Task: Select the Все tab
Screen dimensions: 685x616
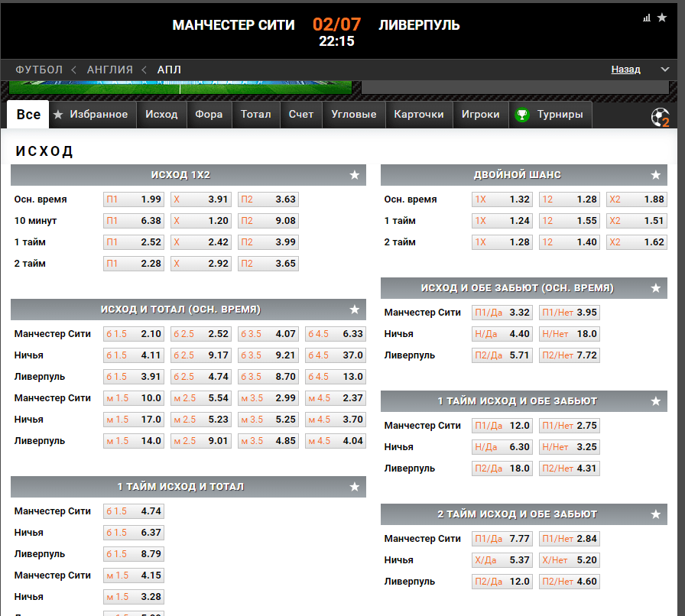Action: (28, 115)
